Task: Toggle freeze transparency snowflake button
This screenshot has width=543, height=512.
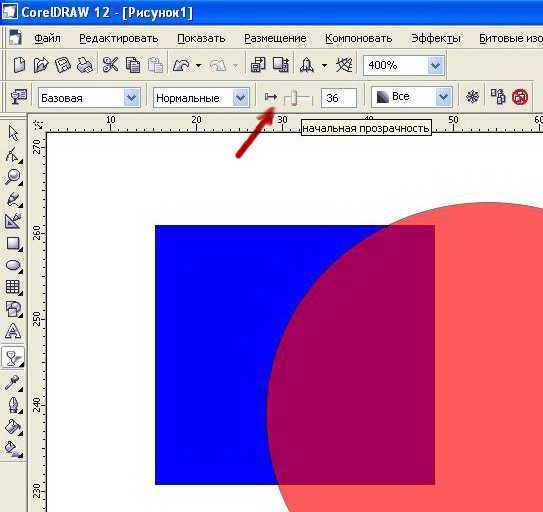Action: [x=472, y=97]
